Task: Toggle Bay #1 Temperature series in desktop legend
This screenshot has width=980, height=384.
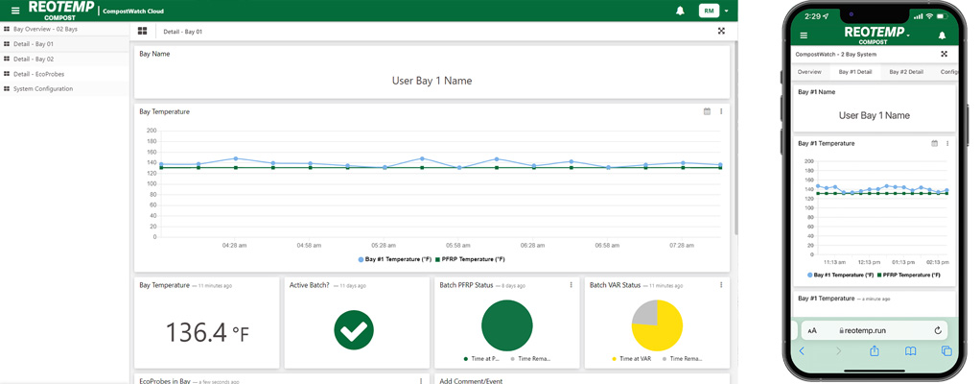Action: [394, 259]
